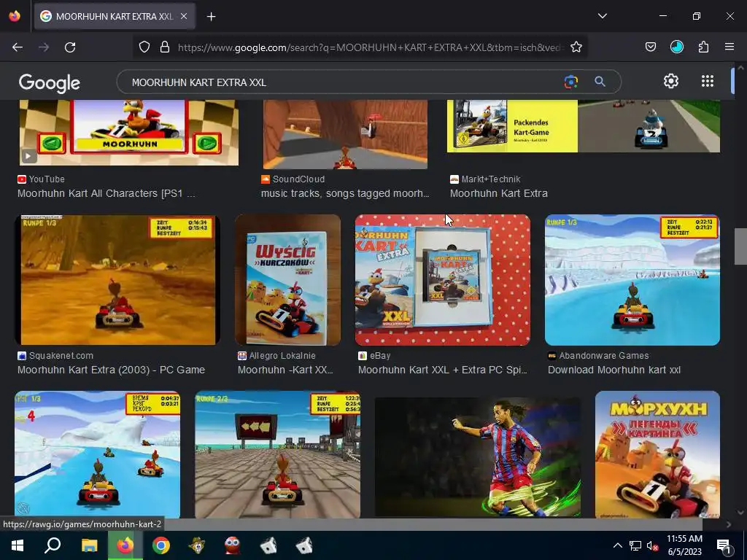Viewport: 747px width, 560px height.
Task: Open the Wyścig Kurczaków box thumbnail
Action: pos(287,280)
